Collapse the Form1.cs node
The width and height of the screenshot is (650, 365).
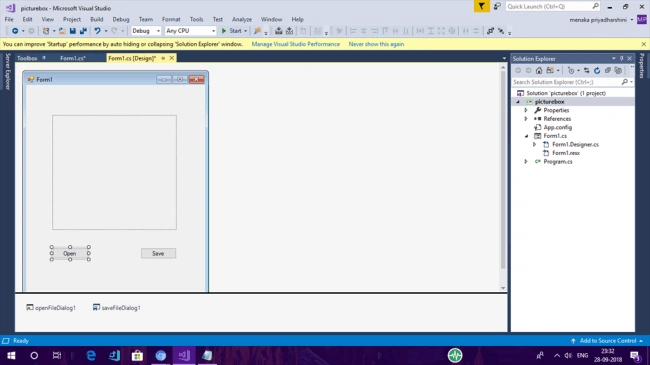pyautogui.click(x=526, y=136)
